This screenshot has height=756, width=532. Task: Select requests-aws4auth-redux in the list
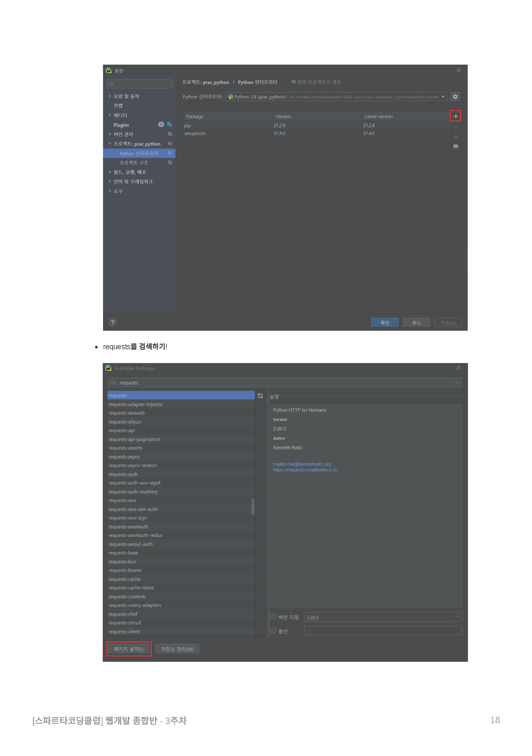point(181,535)
